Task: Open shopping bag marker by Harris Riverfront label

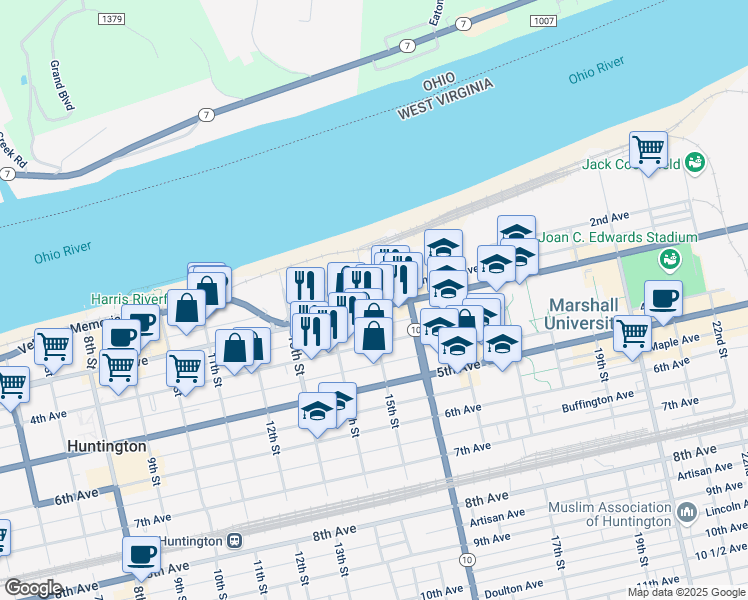Action: coord(187,310)
